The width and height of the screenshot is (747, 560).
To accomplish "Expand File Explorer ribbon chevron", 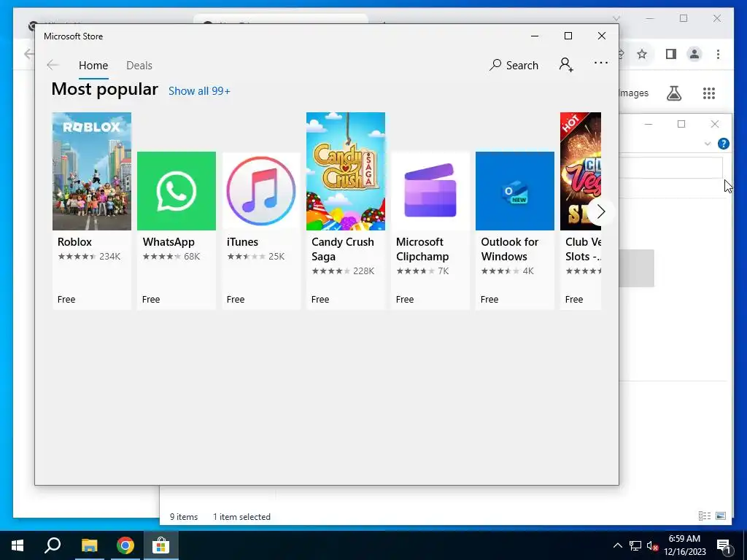I will click(708, 144).
